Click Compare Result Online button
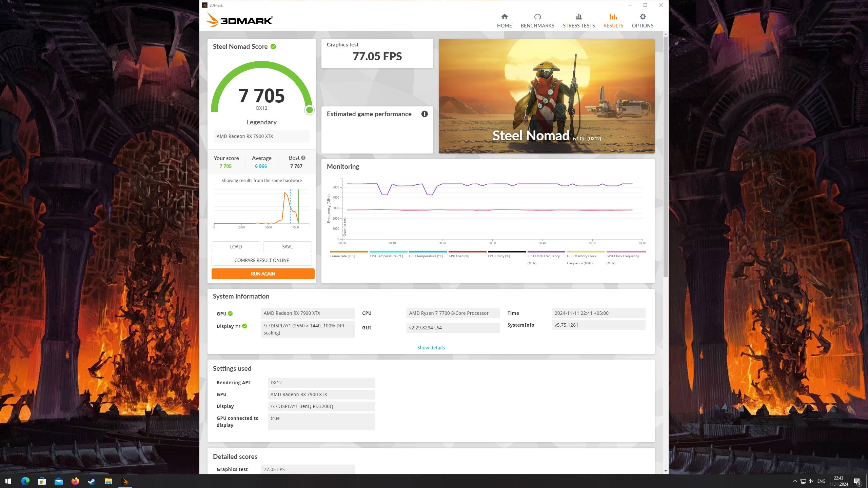 coord(261,260)
